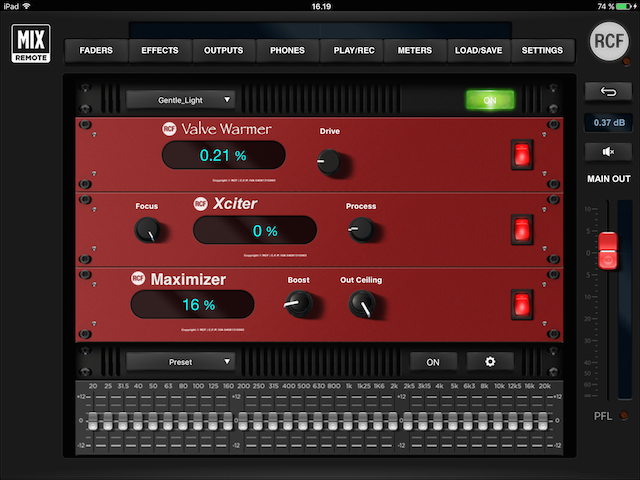
Task: Toggle the Valve Warmer red power switch
Action: click(522, 155)
